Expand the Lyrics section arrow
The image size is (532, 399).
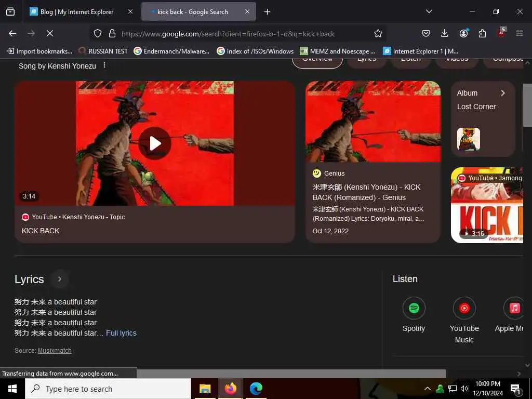point(60,279)
